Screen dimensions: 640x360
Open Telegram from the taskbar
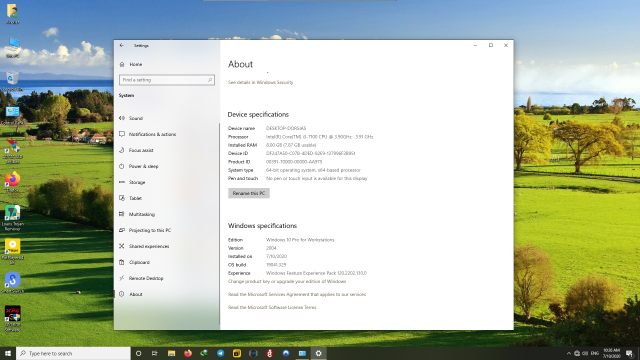pos(220,353)
